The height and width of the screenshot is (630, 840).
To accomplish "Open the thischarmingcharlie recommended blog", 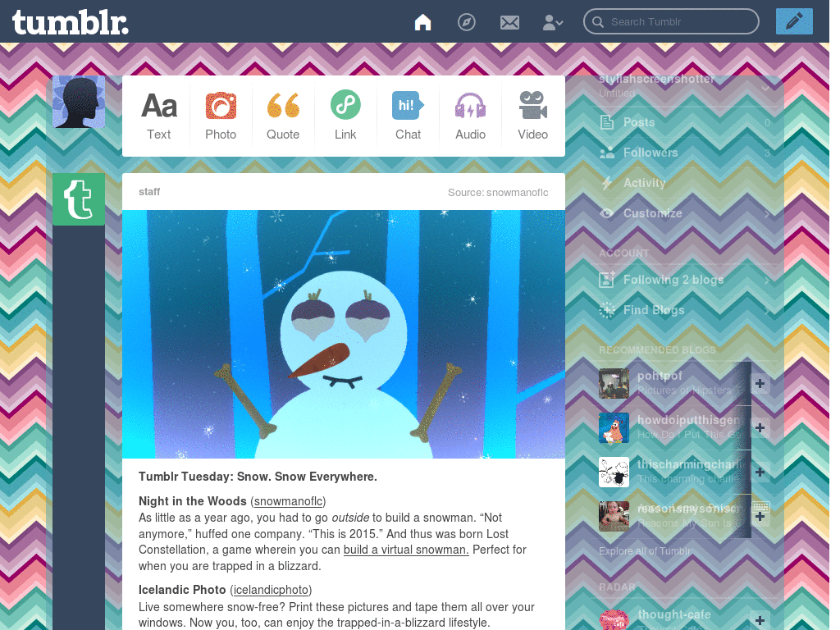I will click(x=690, y=464).
